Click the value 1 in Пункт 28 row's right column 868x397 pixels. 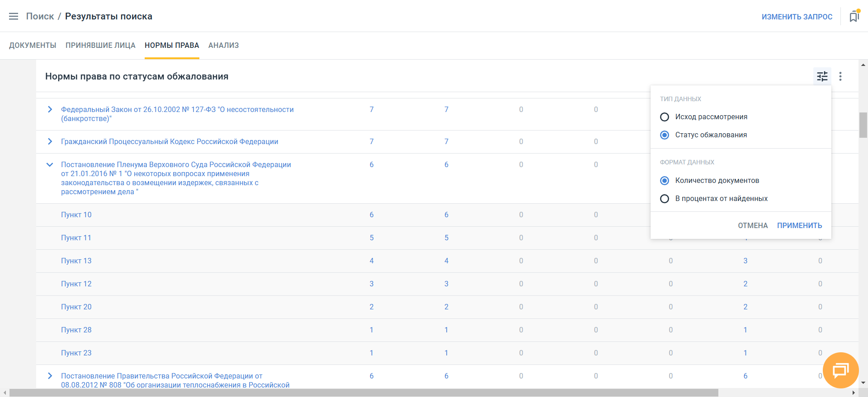[745, 330]
